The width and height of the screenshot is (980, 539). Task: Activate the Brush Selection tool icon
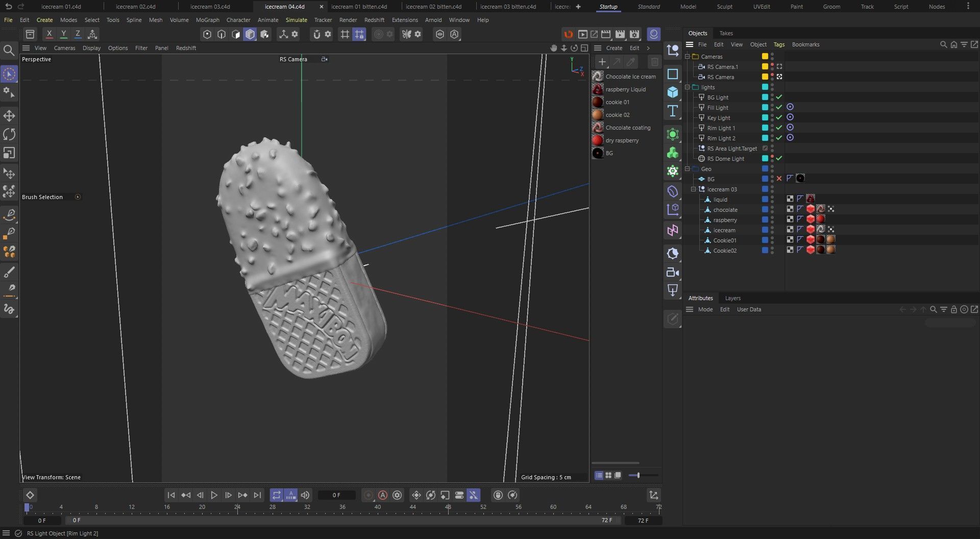(9, 75)
